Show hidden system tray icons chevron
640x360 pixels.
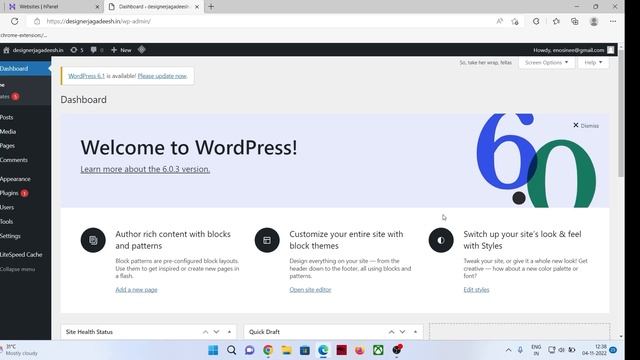[508, 350]
